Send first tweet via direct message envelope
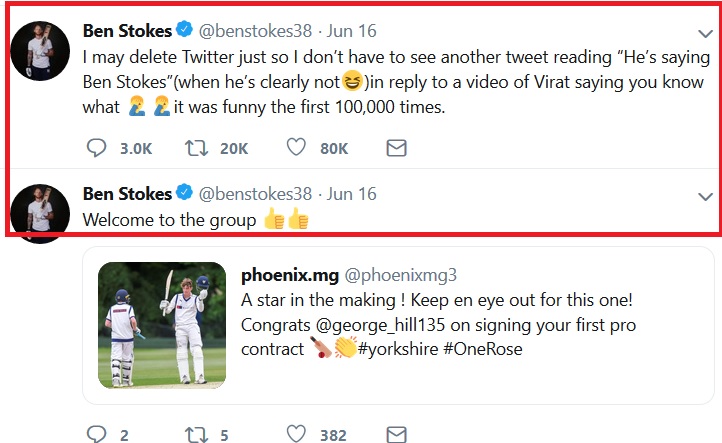 (x=396, y=148)
